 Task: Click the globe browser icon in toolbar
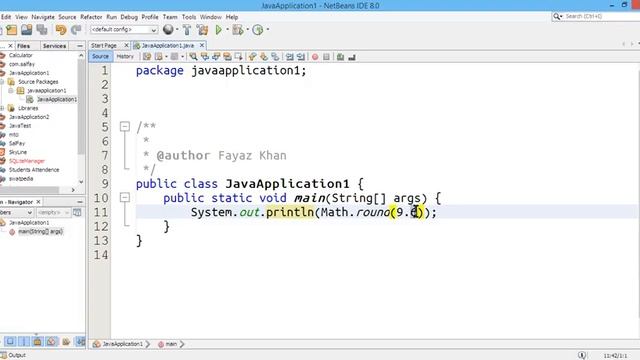168,29
